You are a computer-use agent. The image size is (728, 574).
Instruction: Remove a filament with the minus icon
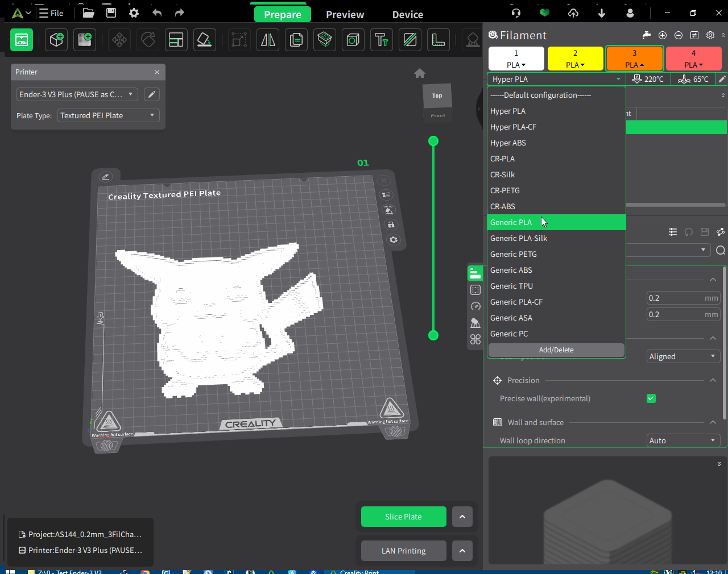tap(679, 35)
